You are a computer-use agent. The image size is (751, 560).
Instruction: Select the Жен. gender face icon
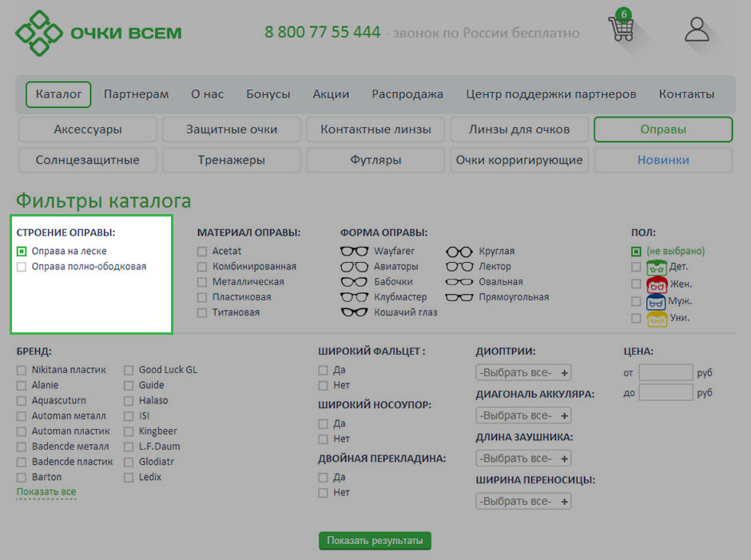656,284
